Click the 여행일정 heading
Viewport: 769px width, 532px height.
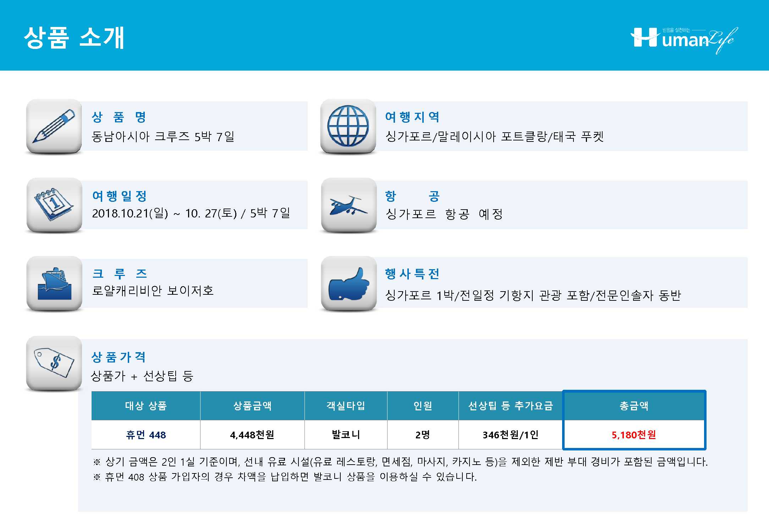point(120,196)
